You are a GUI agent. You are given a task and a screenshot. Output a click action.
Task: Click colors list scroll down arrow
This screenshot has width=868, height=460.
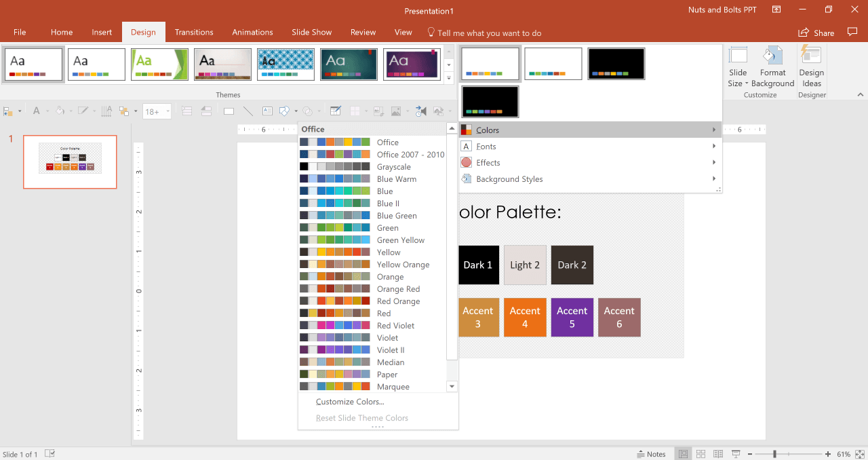(x=452, y=386)
